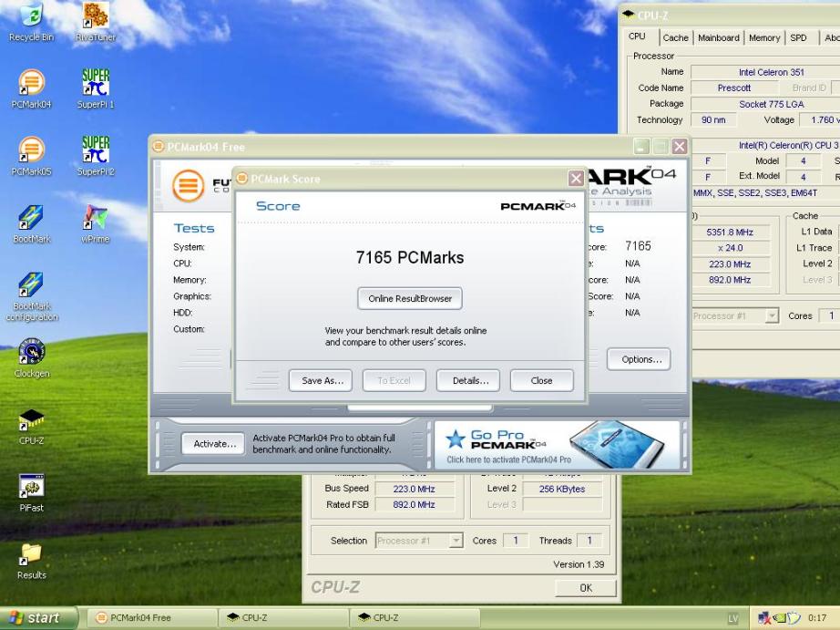840x630 pixels.
Task: Switch to the SPD tab in CPU-Z
Action: click(798, 37)
